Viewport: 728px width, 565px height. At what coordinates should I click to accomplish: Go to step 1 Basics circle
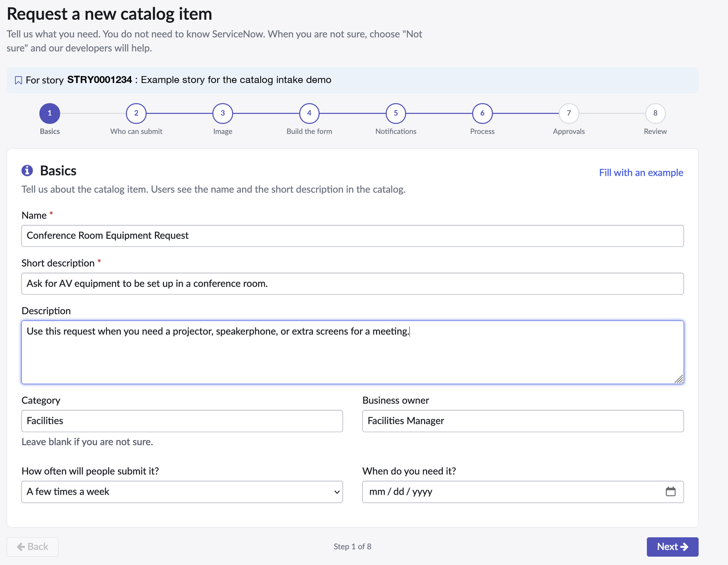(50, 113)
